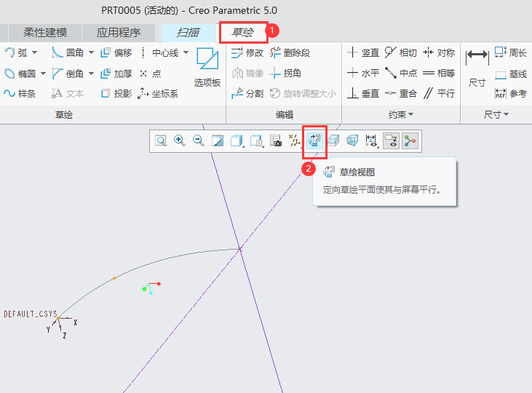Expand the Dimension (尺寸) group dropdown

496,115
